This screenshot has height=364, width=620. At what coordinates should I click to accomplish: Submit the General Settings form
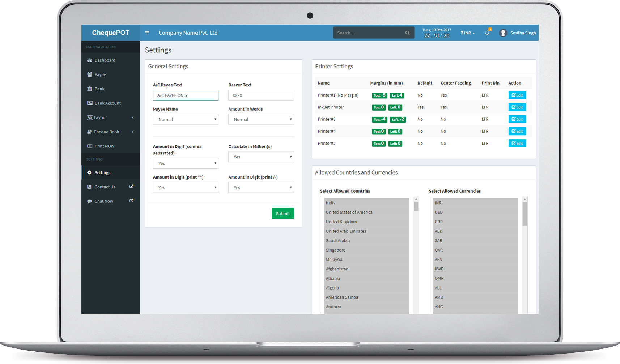283,214
